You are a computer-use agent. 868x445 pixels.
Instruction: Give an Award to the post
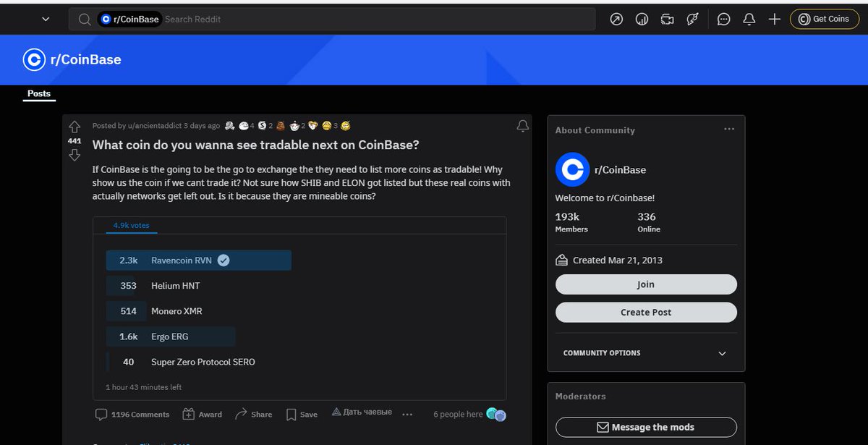point(202,415)
